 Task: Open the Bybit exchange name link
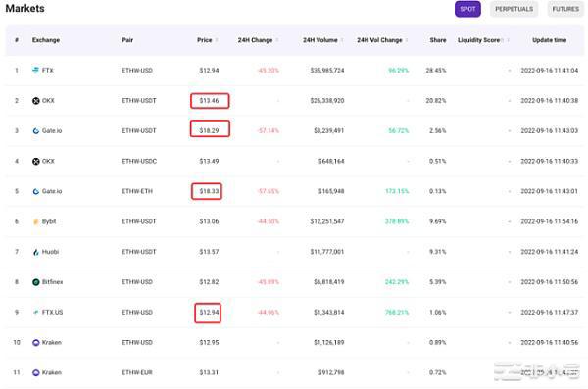pos(49,221)
